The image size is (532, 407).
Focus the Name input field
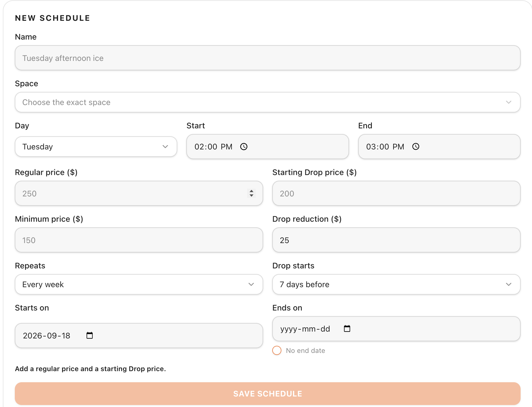tap(268, 58)
